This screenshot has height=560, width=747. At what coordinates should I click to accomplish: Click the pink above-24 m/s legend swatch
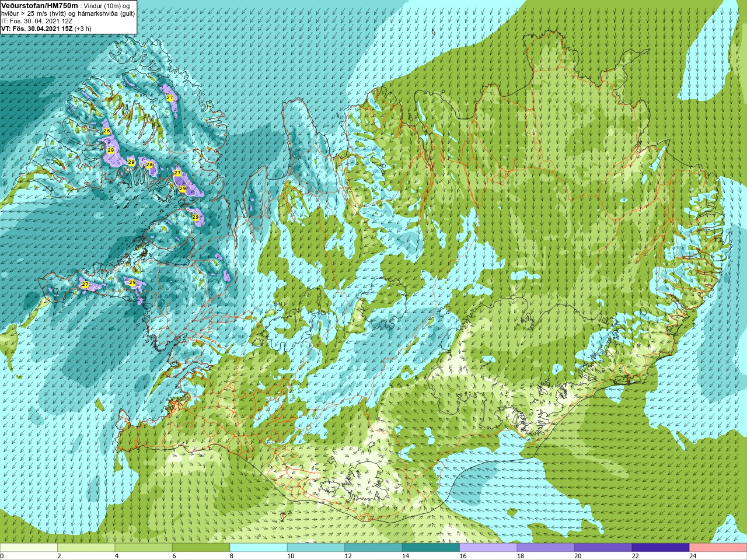point(718,548)
